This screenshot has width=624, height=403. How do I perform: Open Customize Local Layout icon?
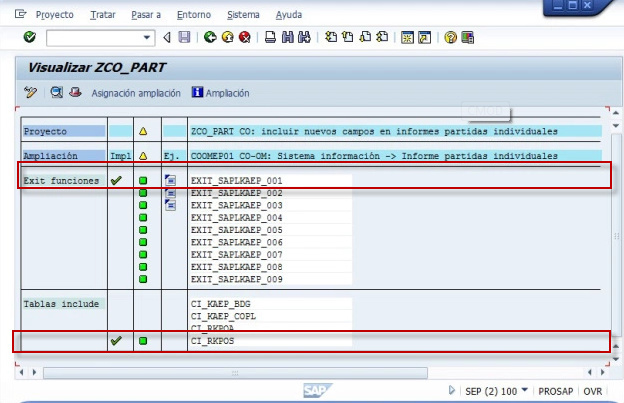pyautogui.click(x=468, y=38)
